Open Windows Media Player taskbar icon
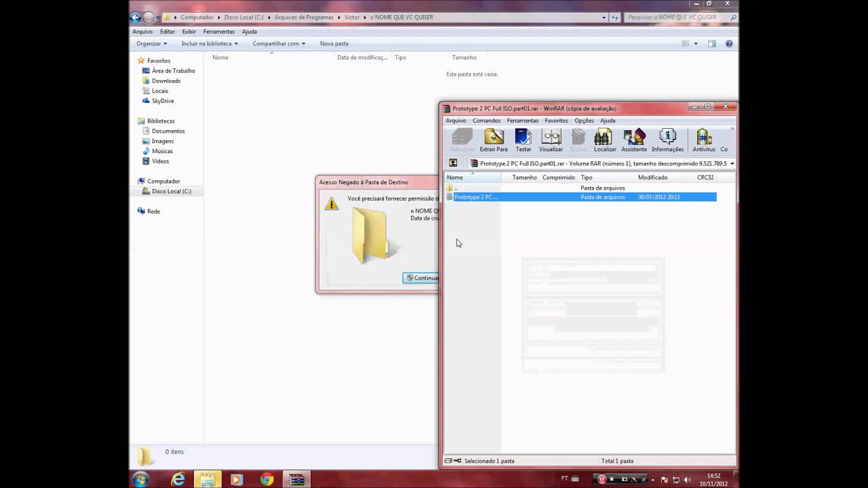The image size is (868, 488). tap(237, 479)
